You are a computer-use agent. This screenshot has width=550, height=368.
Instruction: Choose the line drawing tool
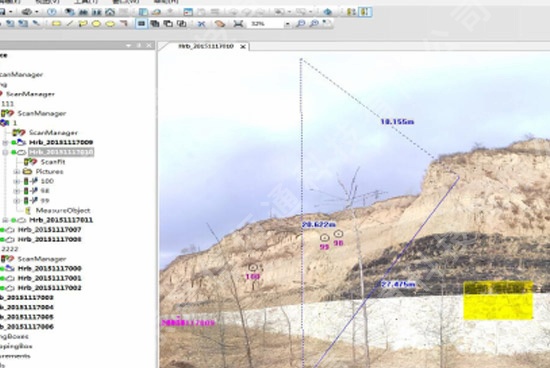click(x=70, y=24)
